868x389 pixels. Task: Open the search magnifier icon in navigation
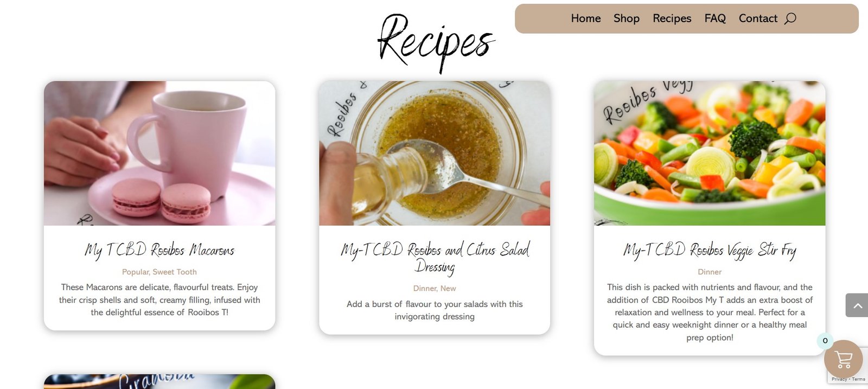tap(790, 18)
